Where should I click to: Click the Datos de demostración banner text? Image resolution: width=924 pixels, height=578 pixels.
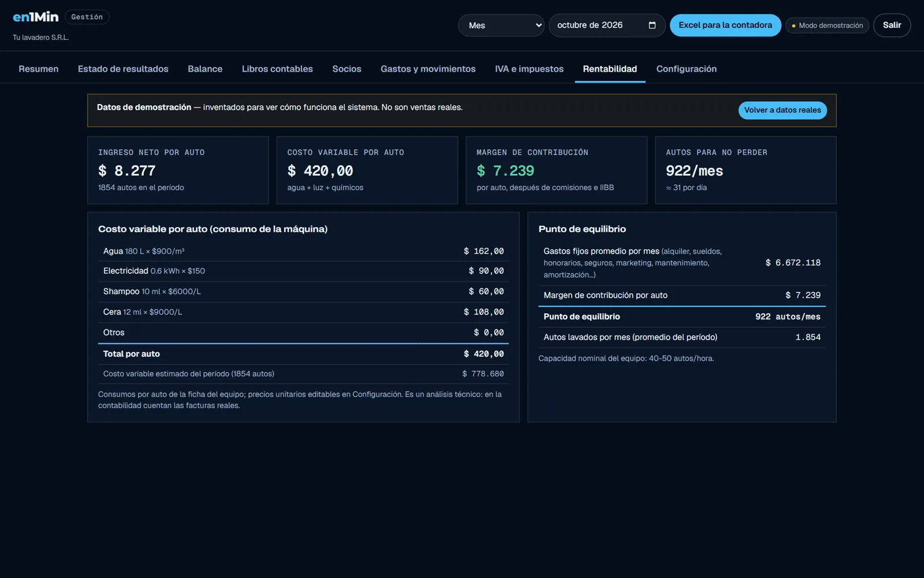tap(280, 108)
